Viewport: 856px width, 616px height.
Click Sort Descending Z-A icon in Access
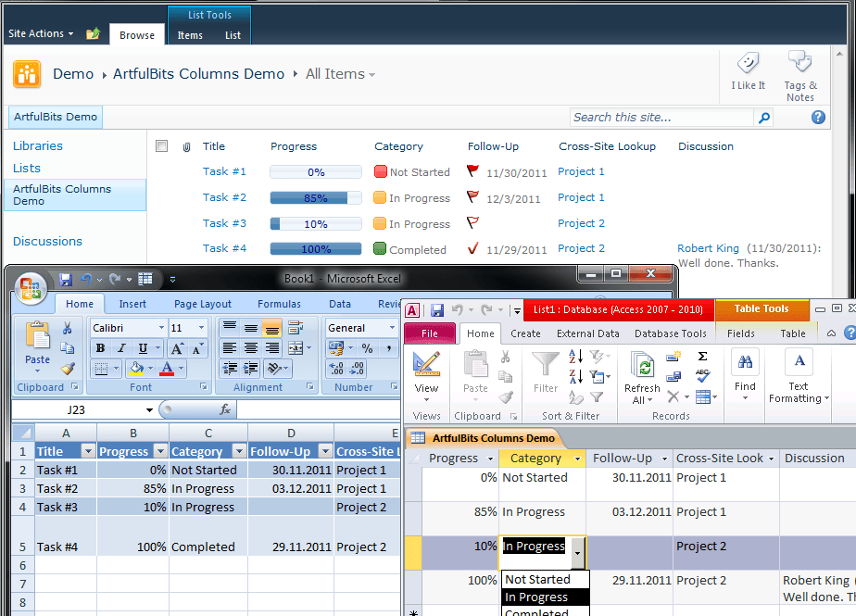click(575, 376)
